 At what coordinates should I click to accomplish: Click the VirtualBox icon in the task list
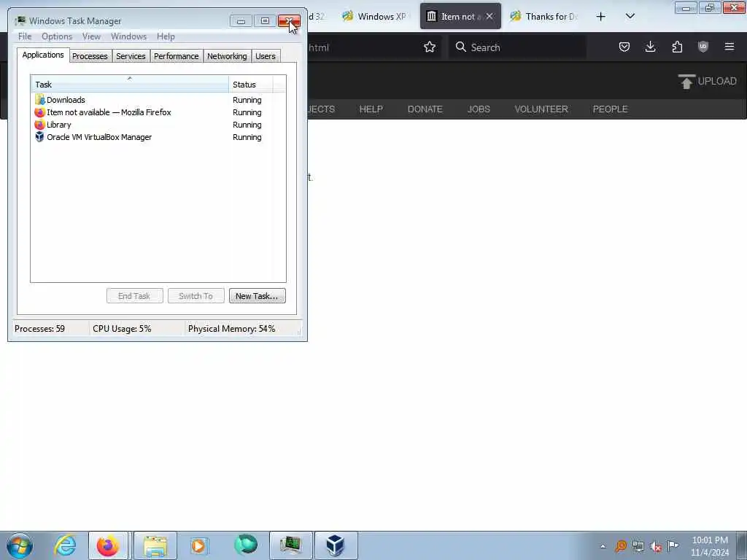click(x=39, y=137)
